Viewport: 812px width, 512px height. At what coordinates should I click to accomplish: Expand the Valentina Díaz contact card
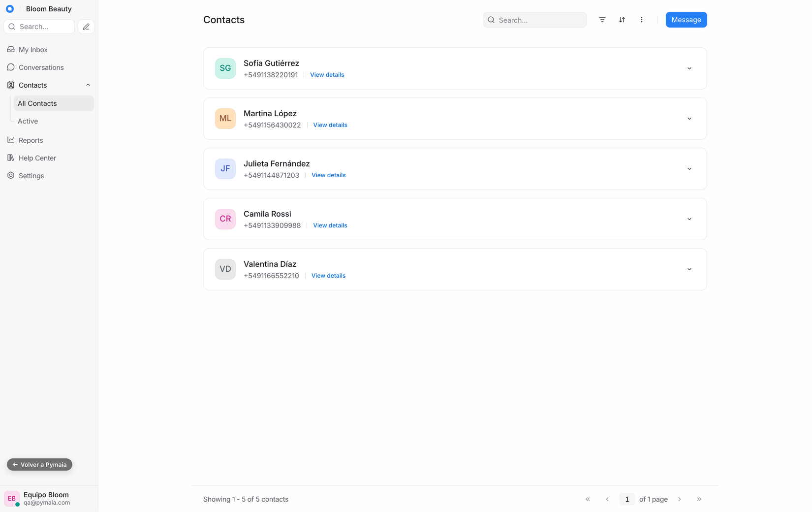(689, 269)
